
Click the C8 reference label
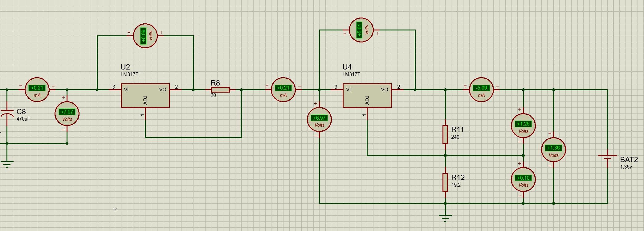tap(21, 112)
